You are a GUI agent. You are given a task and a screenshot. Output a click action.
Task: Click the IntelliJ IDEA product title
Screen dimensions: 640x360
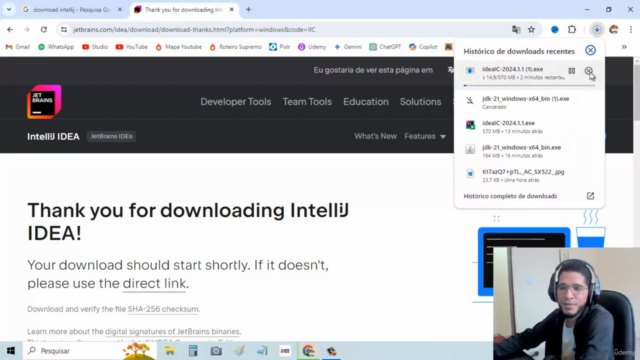click(53, 136)
